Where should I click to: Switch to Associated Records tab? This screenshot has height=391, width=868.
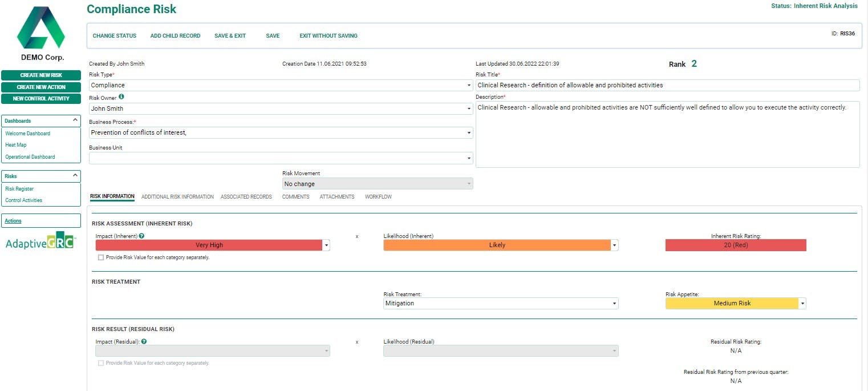pos(246,196)
